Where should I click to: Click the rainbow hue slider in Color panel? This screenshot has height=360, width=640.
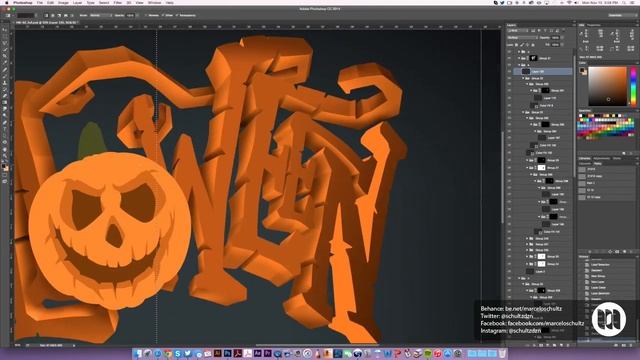point(633,87)
